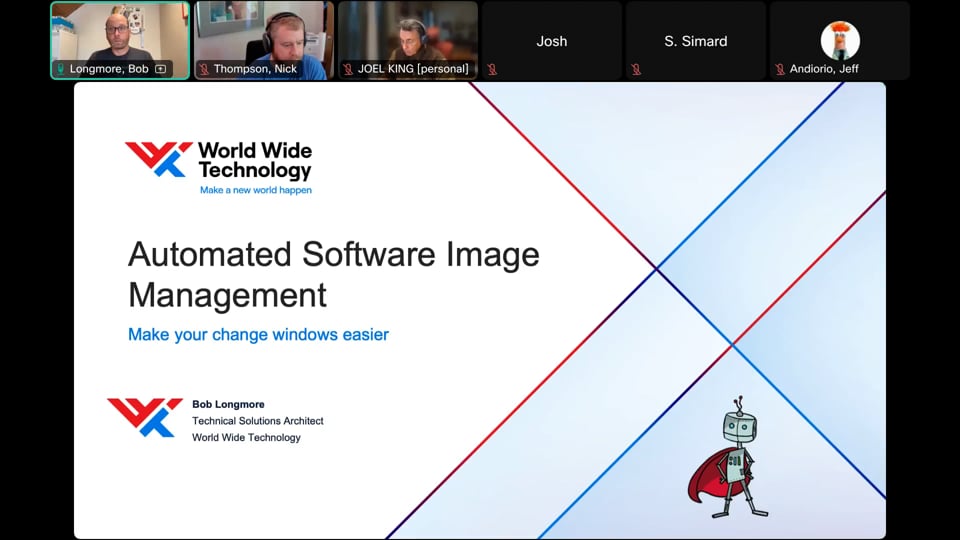This screenshot has width=960, height=540.
Task: Select Jeff Andiorio's participant tile
Action: [x=839, y=40]
